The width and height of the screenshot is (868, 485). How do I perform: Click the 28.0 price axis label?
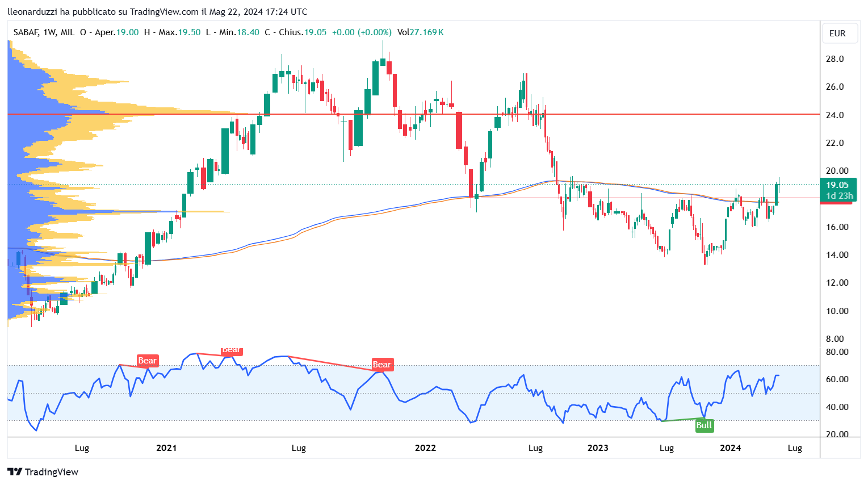[x=835, y=59]
